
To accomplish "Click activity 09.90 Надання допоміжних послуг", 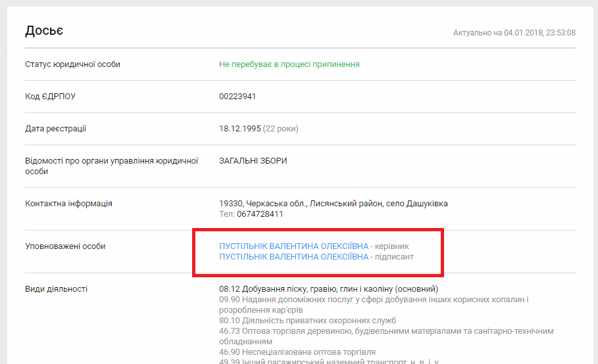I will (374, 300).
